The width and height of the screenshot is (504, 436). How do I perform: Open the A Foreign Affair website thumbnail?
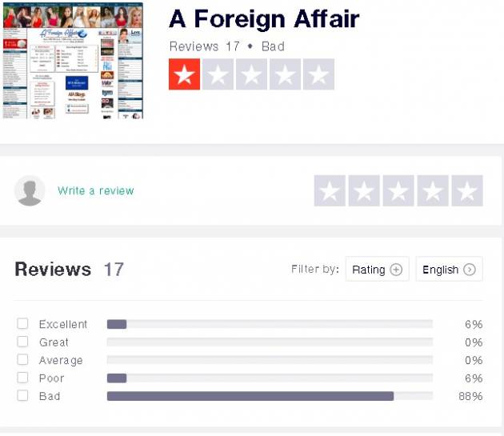pos(73,62)
